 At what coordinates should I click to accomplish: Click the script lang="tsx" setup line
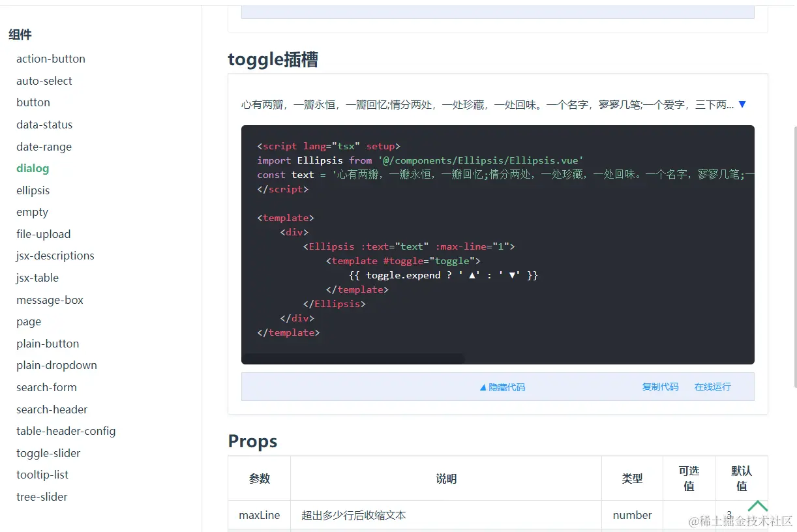click(329, 146)
